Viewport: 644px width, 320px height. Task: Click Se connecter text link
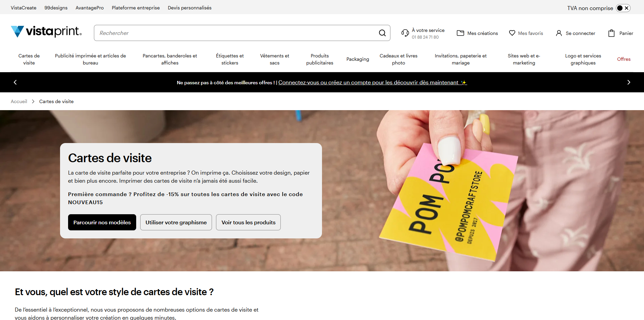pos(580,33)
